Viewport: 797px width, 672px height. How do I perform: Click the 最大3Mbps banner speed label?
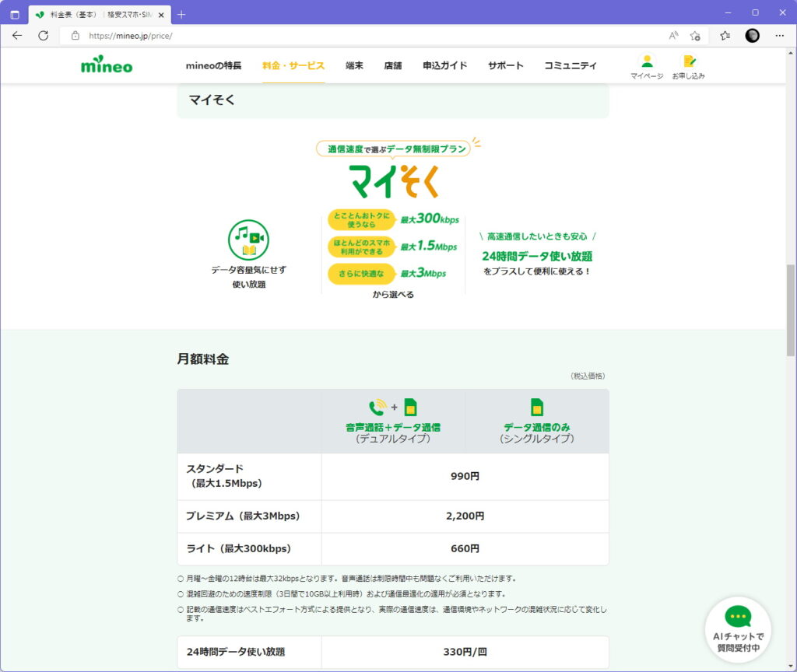pyautogui.click(x=423, y=273)
